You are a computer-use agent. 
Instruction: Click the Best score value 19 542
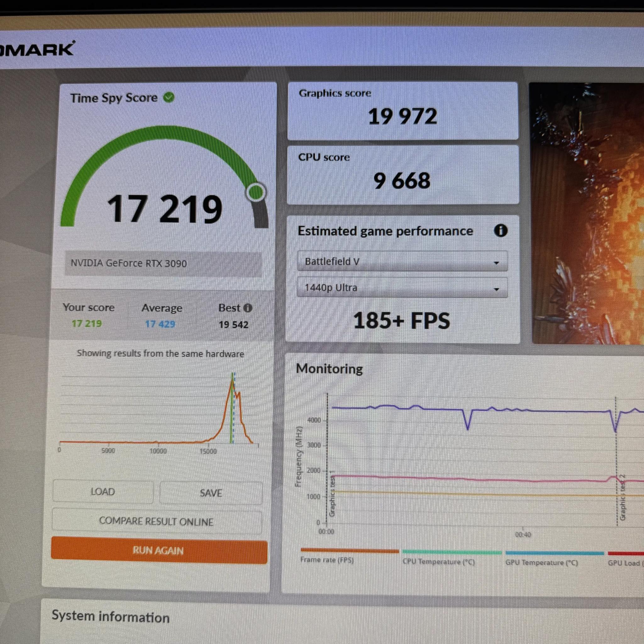(x=234, y=324)
